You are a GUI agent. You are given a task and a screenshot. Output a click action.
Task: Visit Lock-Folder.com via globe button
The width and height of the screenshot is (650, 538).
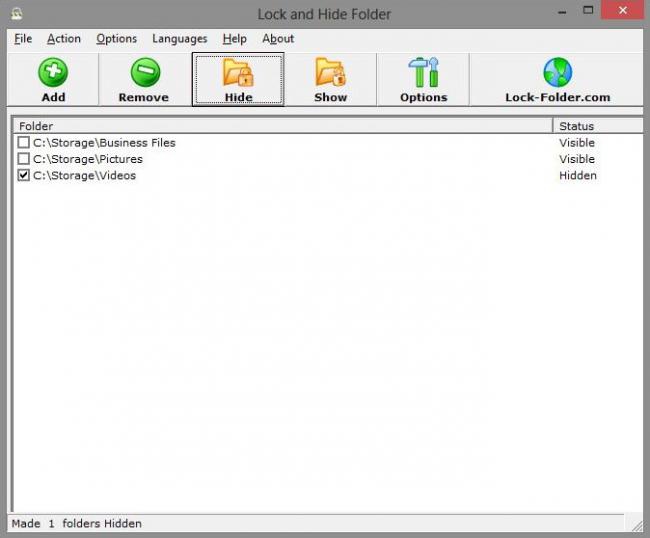557,80
